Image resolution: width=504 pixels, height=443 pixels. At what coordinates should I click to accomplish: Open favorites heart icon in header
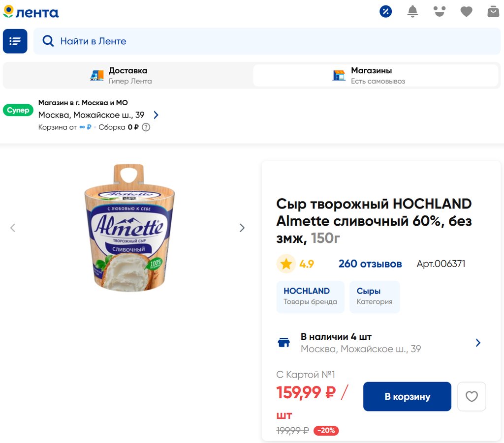tap(466, 12)
